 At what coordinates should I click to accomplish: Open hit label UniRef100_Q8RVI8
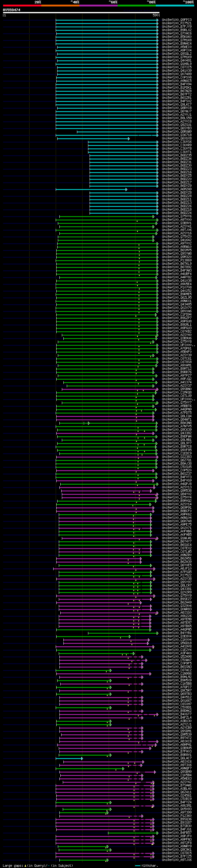coord(177,108)
